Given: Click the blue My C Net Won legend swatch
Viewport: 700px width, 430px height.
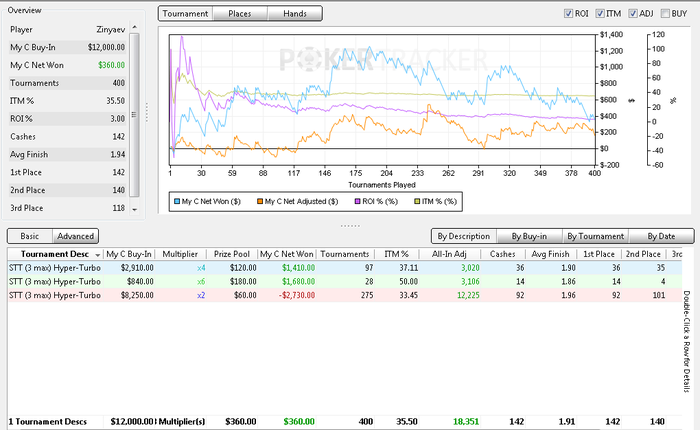Looking at the screenshot, I should coord(176,201).
